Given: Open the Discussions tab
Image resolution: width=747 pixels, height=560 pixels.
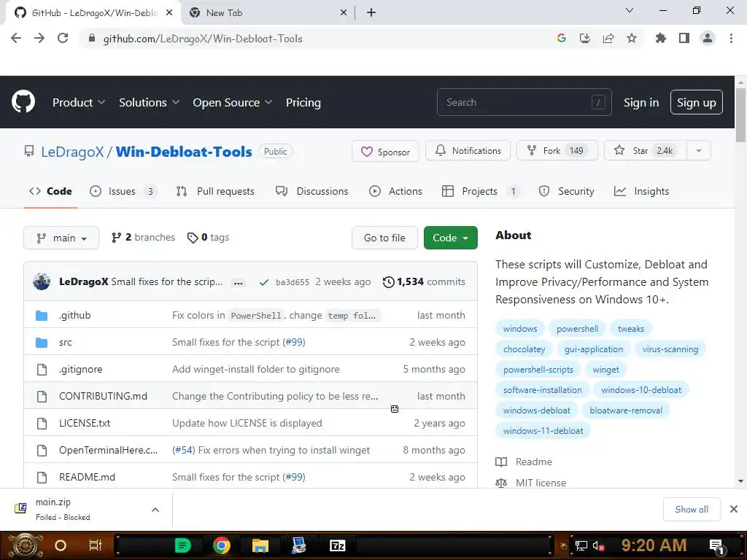Looking at the screenshot, I should [x=312, y=192].
